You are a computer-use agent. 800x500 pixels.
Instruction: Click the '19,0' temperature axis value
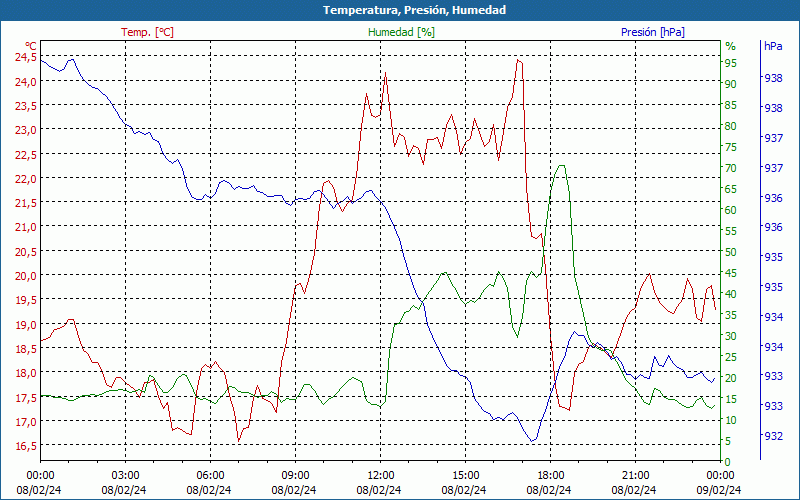pos(26,325)
